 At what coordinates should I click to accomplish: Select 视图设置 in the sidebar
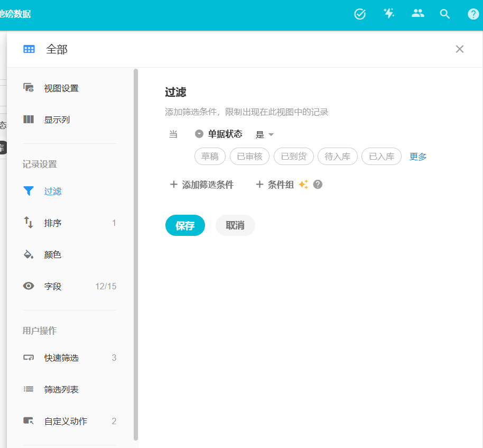pyautogui.click(x=61, y=88)
